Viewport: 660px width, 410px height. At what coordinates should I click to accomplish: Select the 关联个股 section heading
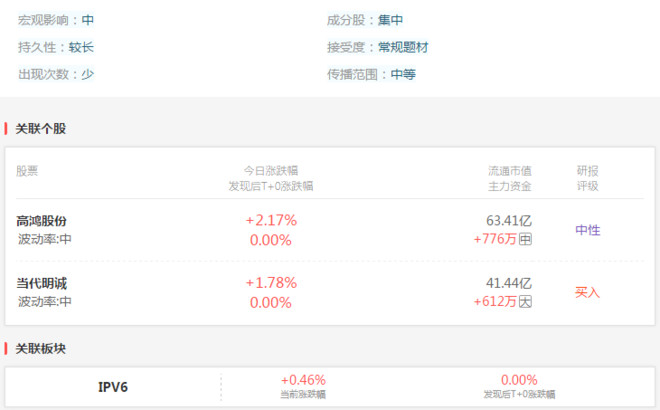(x=41, y=129)
